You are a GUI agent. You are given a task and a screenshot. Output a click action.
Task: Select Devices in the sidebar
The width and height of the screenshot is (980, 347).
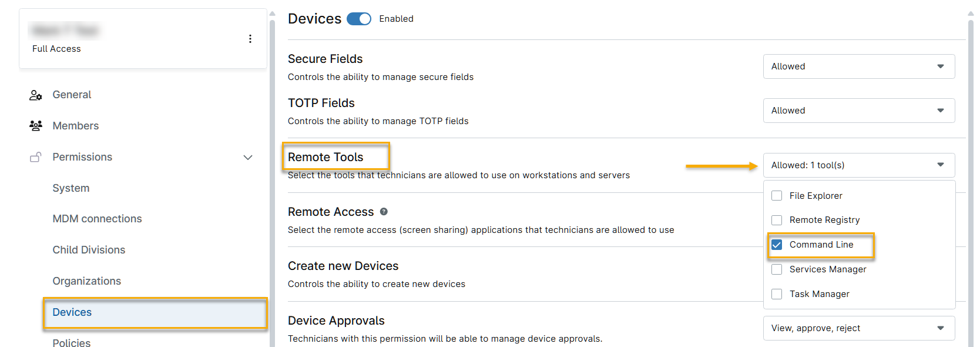(x=155, y=312)
